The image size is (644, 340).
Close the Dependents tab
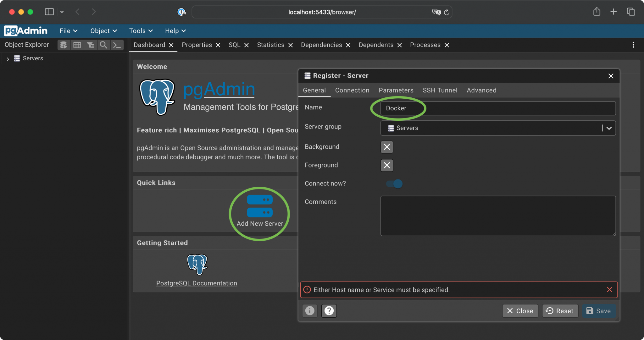pyautogui.click(x=400, y=45)
